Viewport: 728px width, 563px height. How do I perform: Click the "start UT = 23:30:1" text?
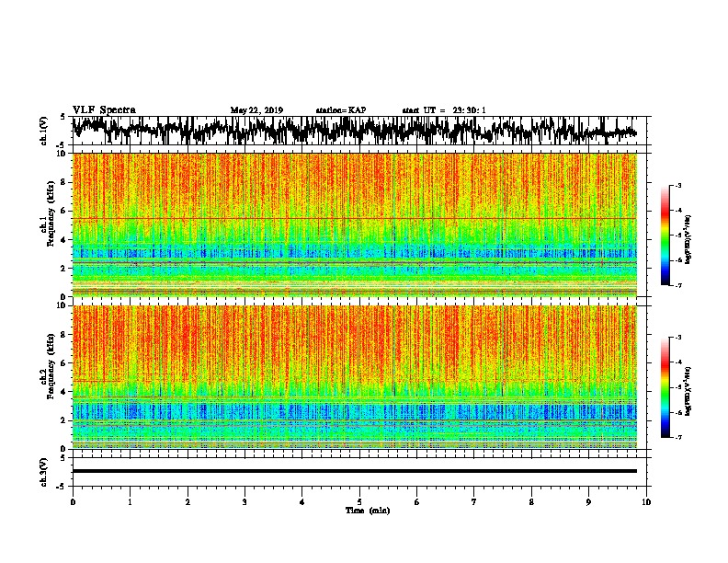[x=444, y=110]
